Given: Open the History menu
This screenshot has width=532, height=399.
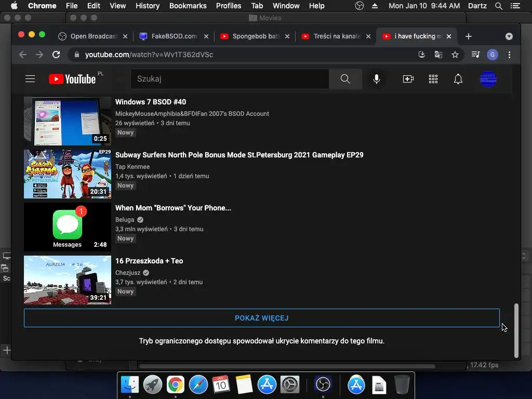Looking at the screenshot, I should pos(148,6).
